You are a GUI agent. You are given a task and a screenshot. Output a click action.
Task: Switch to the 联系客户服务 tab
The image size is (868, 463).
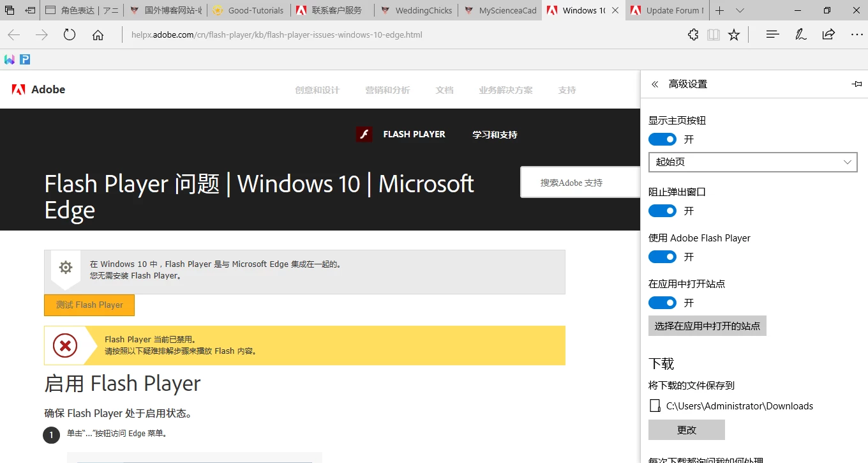pyautogui.click(x=333, y=10)
